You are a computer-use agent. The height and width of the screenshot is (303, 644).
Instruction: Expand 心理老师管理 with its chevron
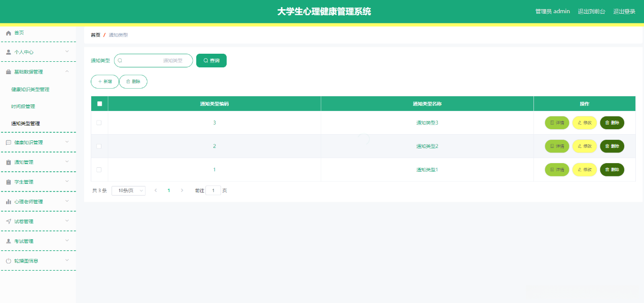tap(67, 201)
